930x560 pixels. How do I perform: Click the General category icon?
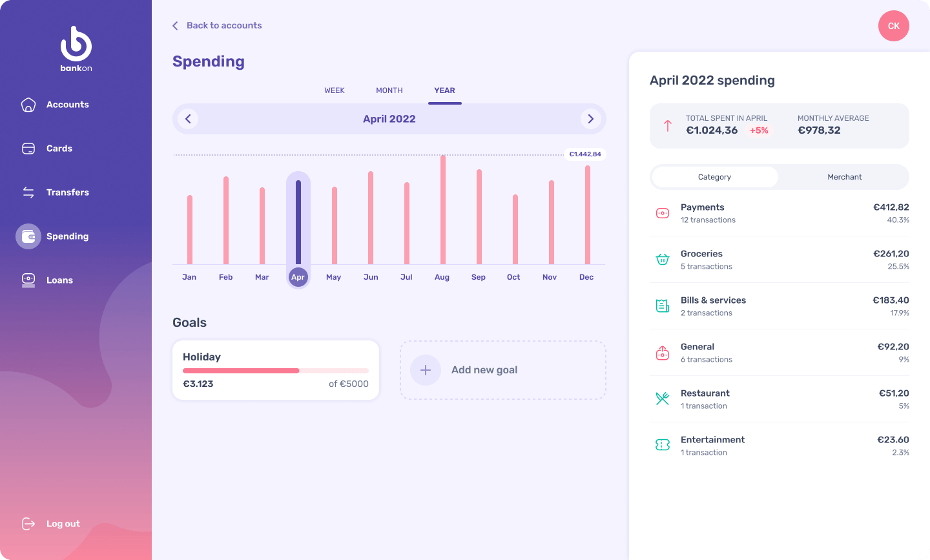pos(663,353)
